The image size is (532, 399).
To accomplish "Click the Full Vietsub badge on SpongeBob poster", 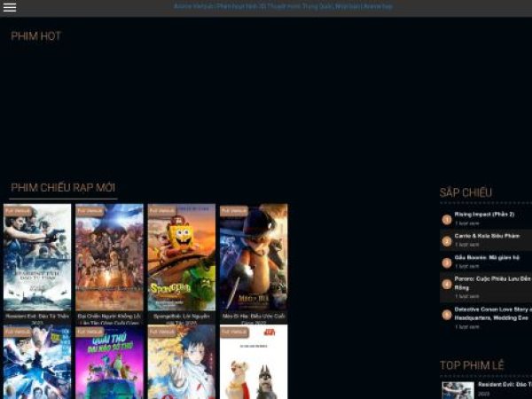I will pos(162,211).
